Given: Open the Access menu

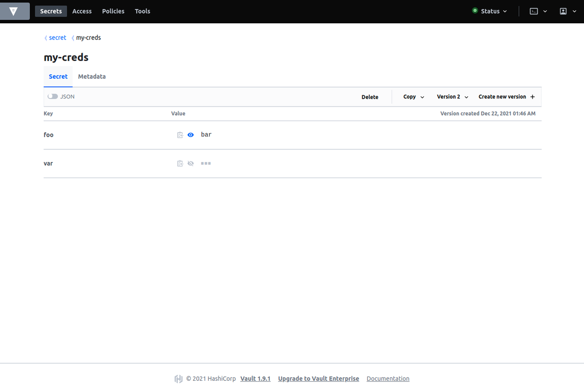Looking at the screenshot, I should 82,11.
